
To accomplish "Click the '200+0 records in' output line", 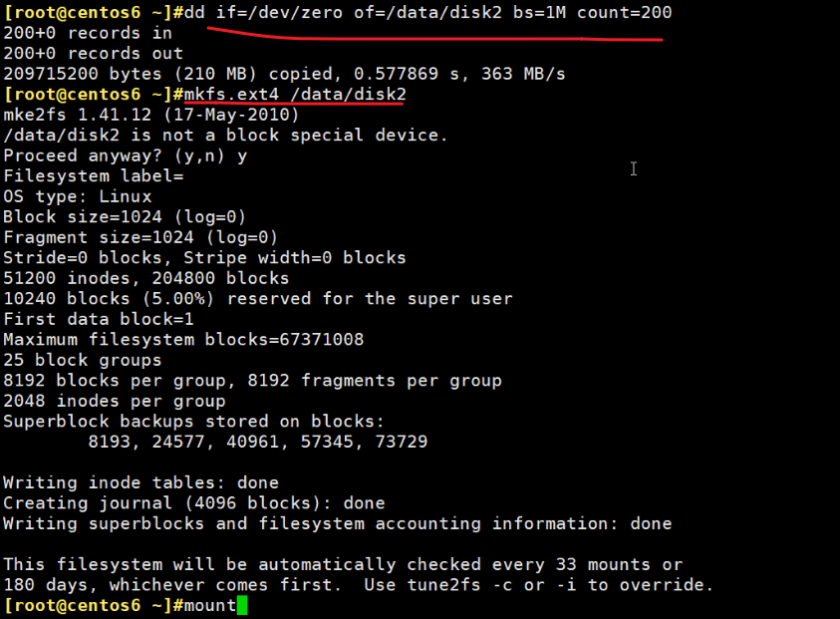I will pos(88,33).
